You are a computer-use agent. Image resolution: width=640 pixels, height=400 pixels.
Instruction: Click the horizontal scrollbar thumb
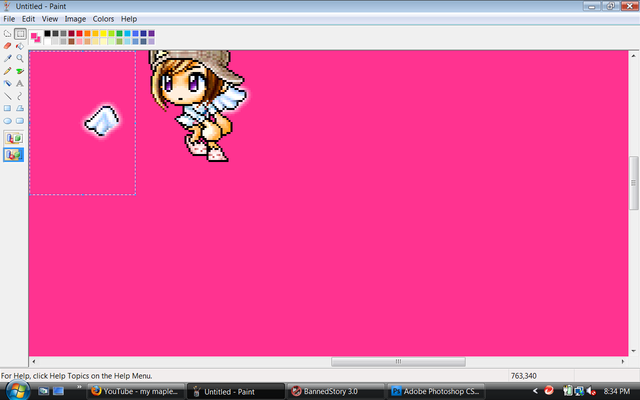(398, 362)
